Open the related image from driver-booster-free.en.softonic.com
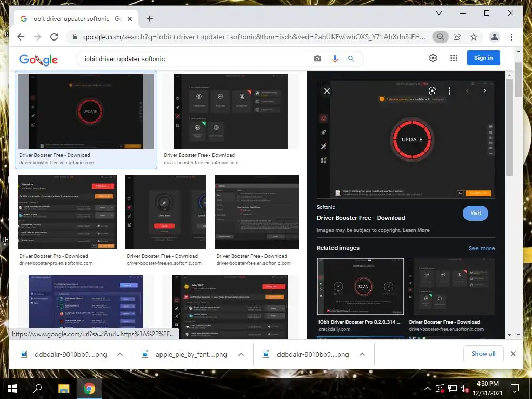Image resolution: width=532 pixels, height=399 pixels. (x=451, y=286)
